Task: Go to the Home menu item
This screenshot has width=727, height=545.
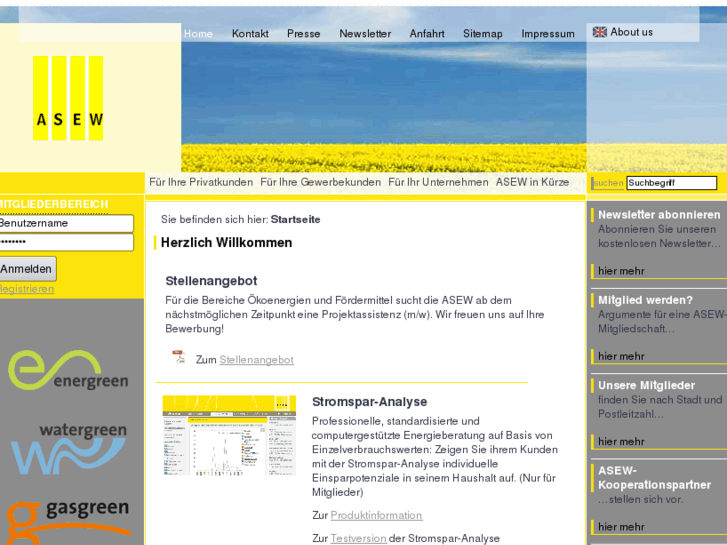Action: pyautogui.click(x=198, y=34)
